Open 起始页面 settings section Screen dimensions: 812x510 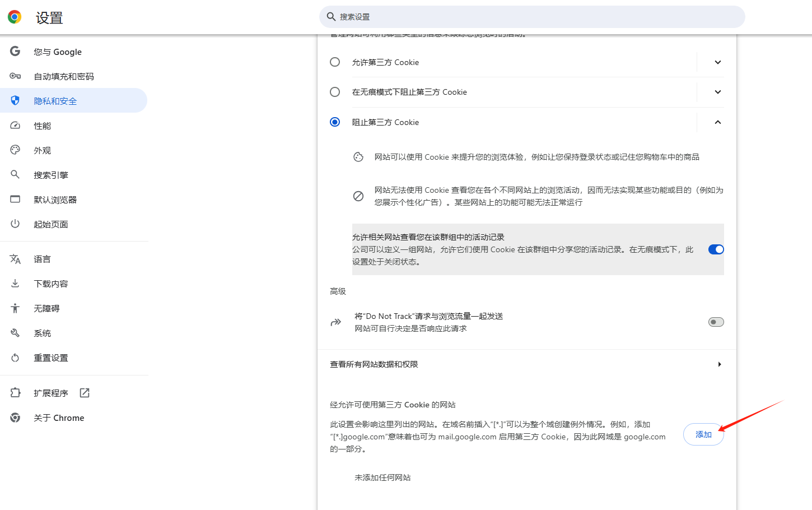click(x=73, y=224)
